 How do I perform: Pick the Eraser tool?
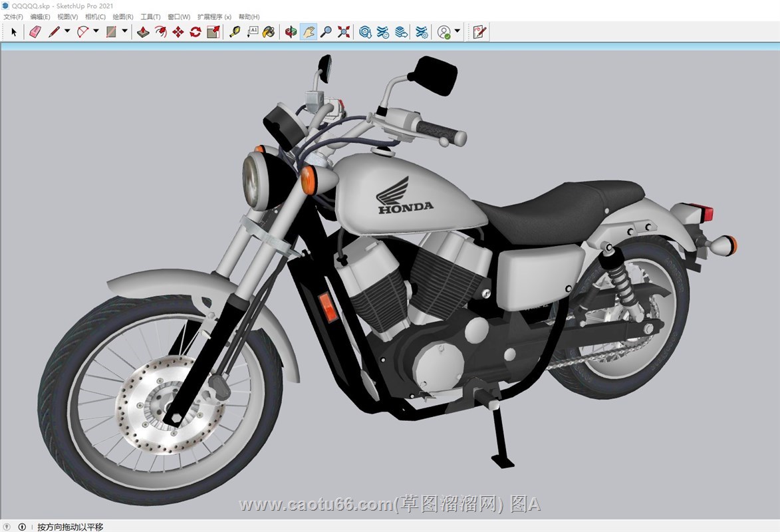[35, 31]
